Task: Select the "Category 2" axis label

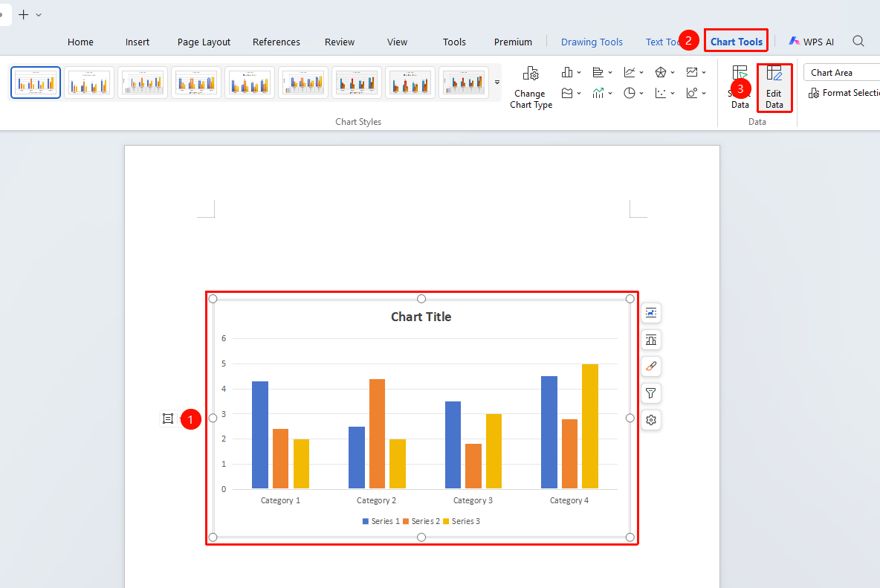Action: (x=377, y=500)
